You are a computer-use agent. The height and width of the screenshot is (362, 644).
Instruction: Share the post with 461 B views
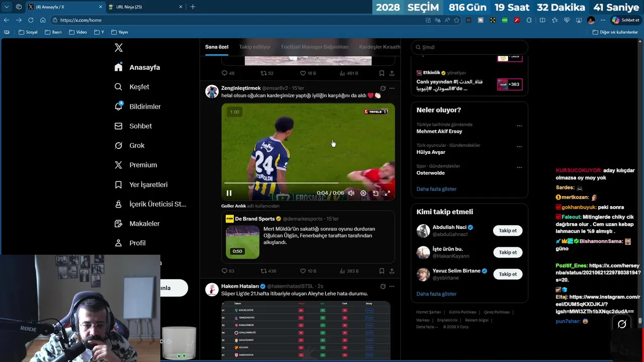pos(392,73)
